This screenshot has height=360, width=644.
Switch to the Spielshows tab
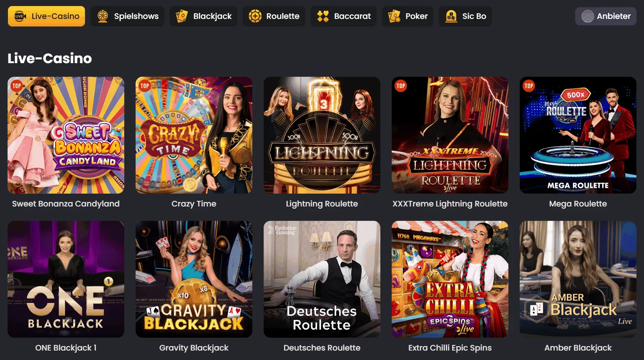[x=127, y=16]
